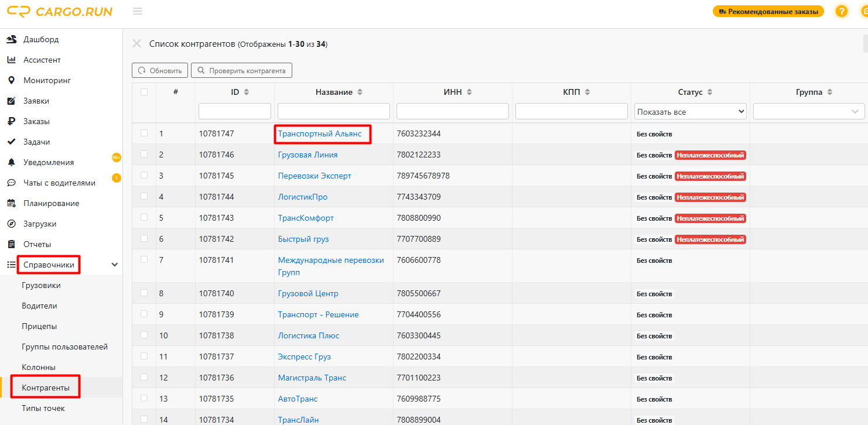Close the contractor list with X icon
The height and width of the screenshot is (425, 868).
click(137, 44)
